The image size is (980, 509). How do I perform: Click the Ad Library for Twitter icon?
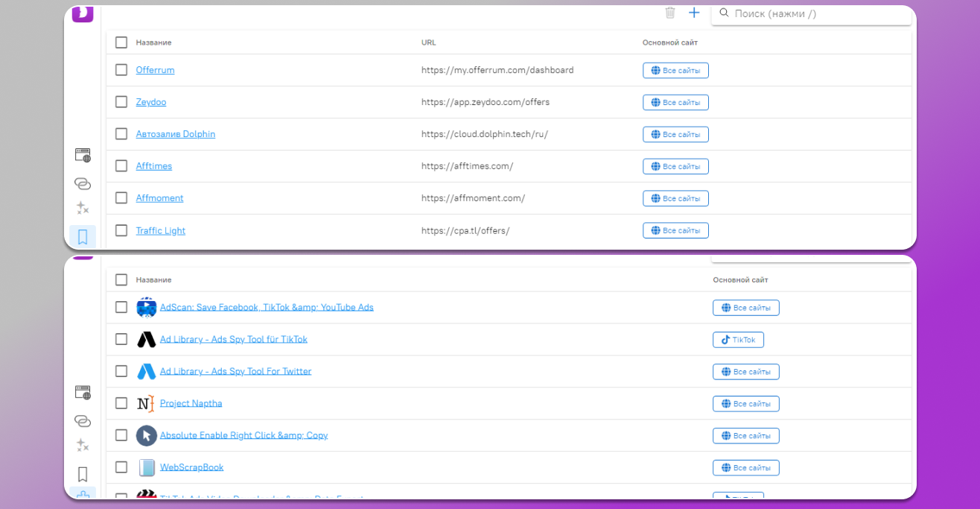pos(147,371)
